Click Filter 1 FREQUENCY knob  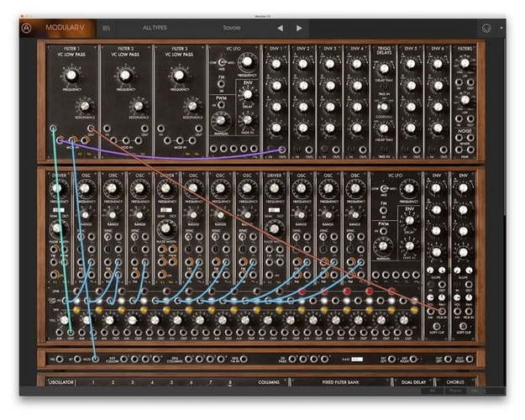pyautogui.click(x=71, y=76)
